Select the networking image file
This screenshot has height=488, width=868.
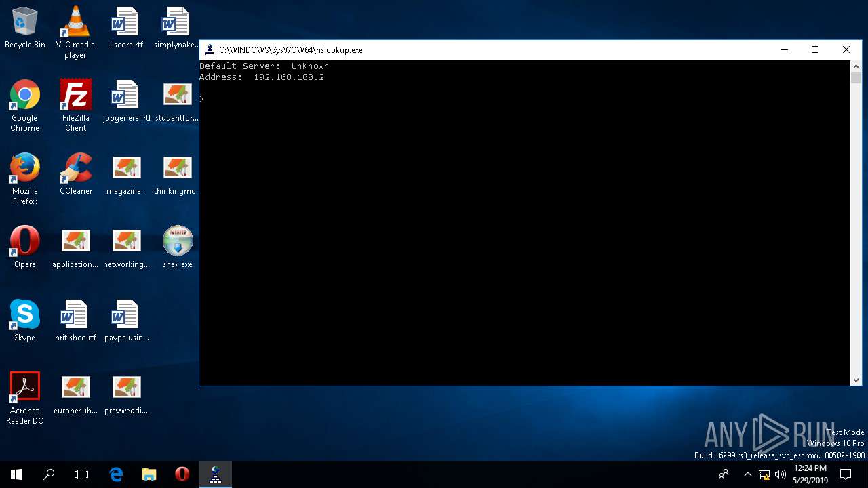click(126, 248)
